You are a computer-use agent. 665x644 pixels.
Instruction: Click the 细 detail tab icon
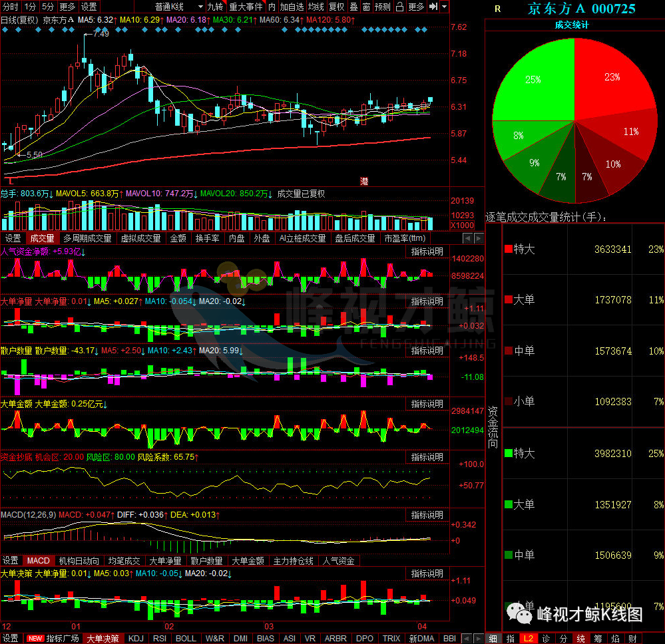click(493, 638)
